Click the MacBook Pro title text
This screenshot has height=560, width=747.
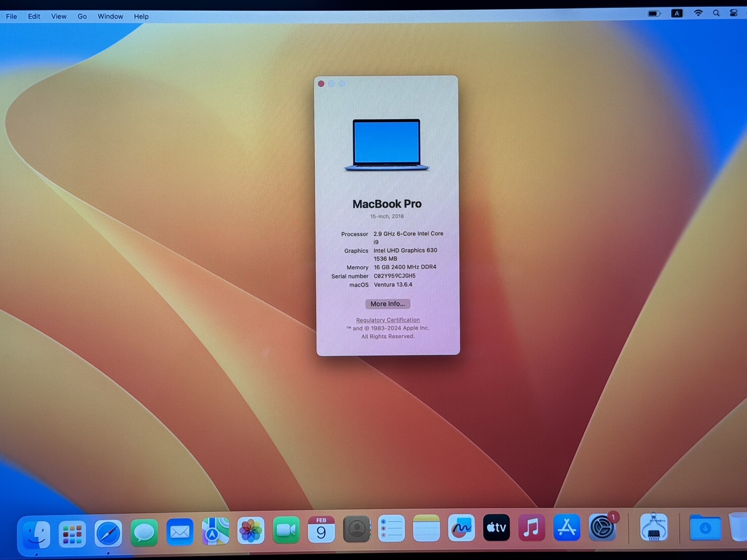click(x=387, y=204)
